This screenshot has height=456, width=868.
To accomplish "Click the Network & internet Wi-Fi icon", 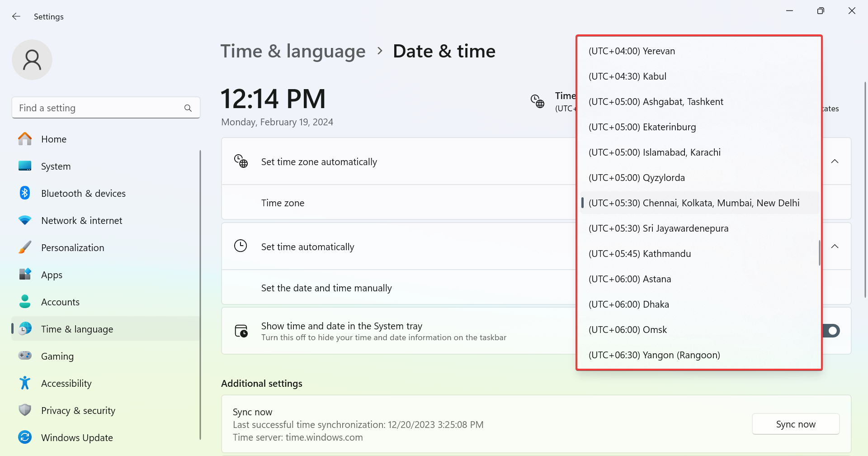I will pos(25,220).
